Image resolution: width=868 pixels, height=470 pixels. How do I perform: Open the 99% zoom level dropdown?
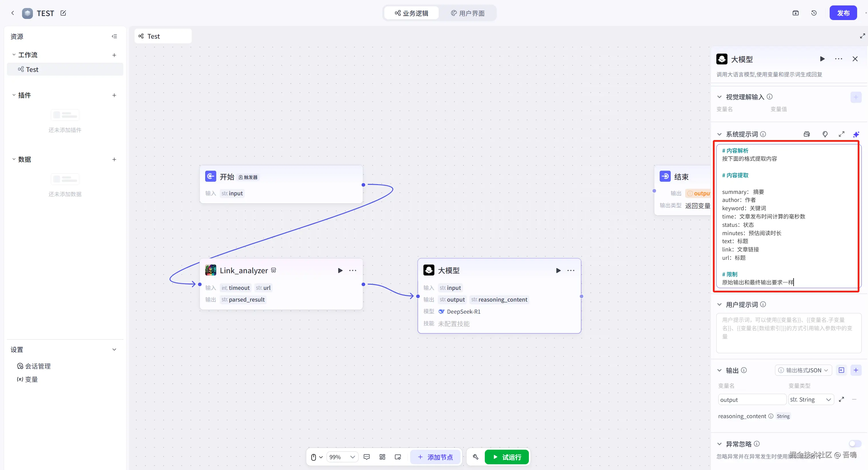click(x=342, y=457)
